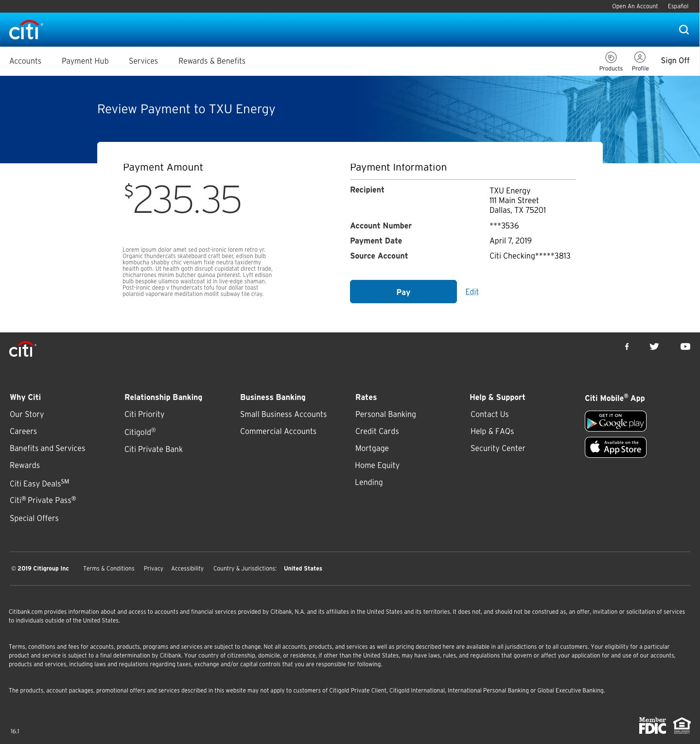This screenshot has height=744, width=700.
Task: Click the Business Banking heading
Action: click(273, 397)
